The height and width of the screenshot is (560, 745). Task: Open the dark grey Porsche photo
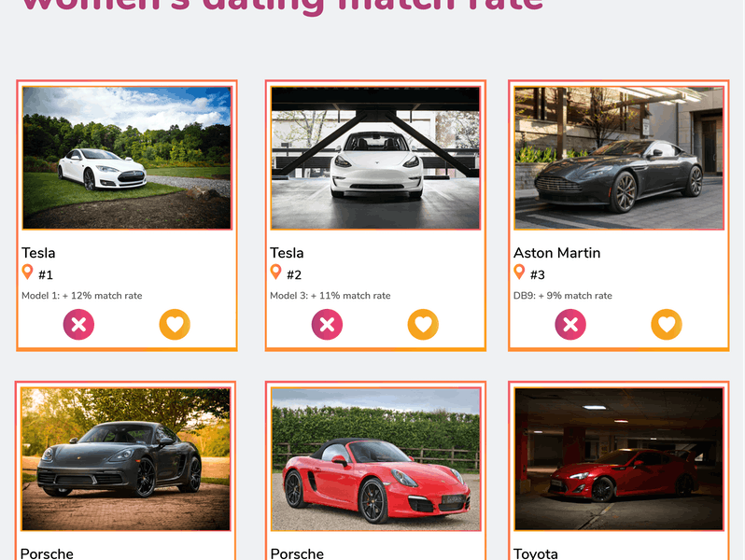[x=126, y=459]
